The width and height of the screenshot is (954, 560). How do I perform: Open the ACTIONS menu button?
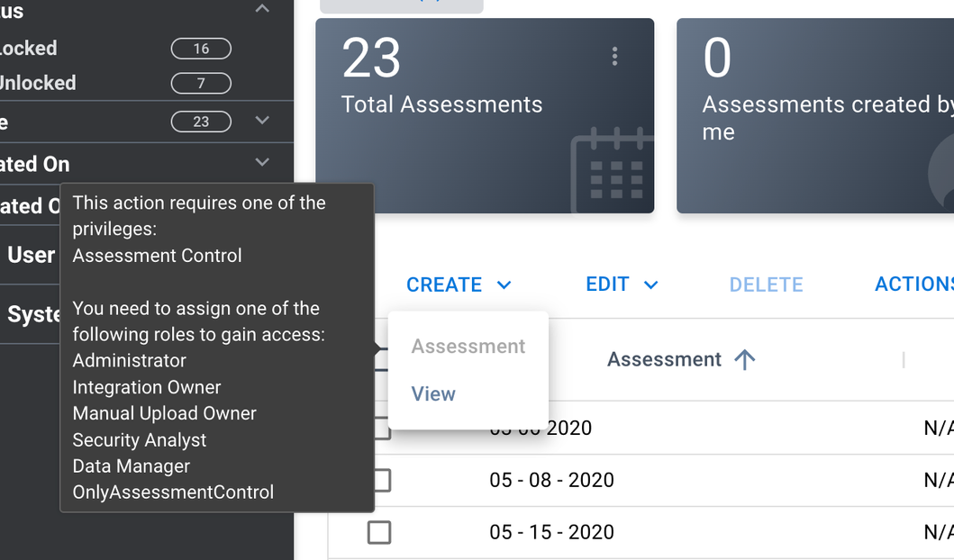[913, 285]
